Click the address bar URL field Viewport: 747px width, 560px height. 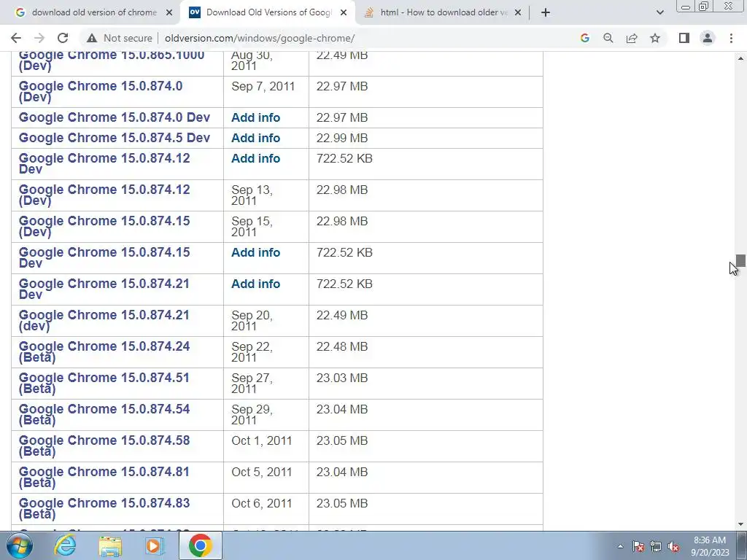click(260, 38)
